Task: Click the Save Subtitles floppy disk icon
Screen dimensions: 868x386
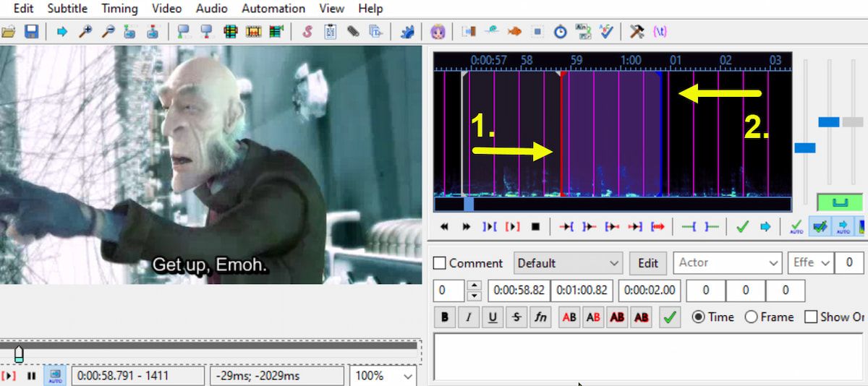Action: pyautogui.click(x=31, y=32)
